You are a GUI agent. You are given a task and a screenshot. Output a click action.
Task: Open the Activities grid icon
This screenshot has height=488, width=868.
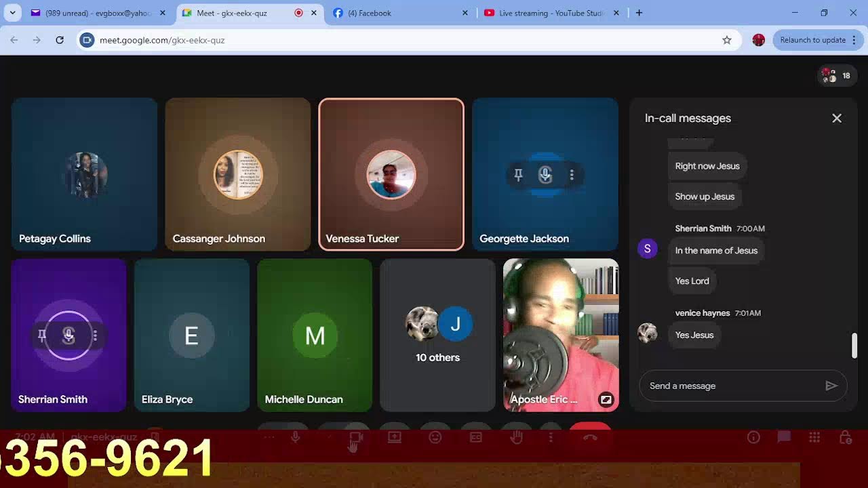pyautogui.click(x=814, y=437)
